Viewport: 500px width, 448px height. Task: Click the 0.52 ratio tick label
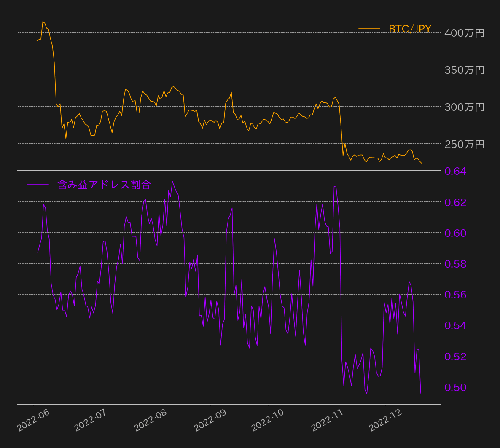(x=455, y=357)
